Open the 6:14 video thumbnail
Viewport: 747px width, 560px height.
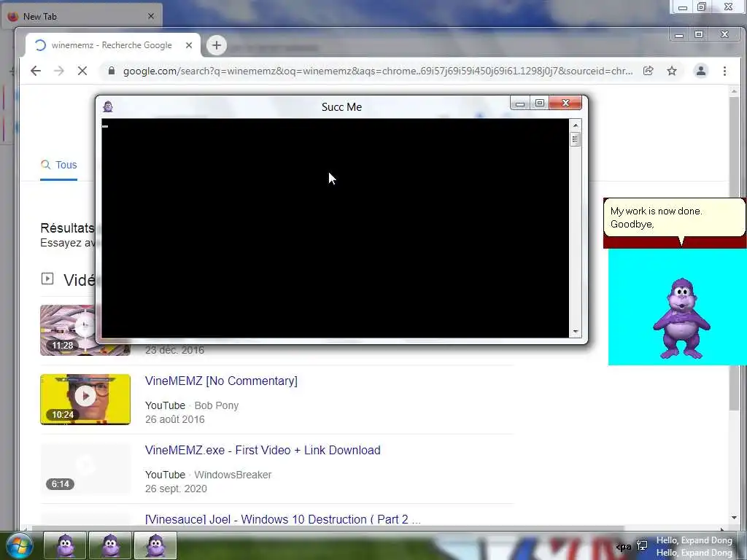point(85,469)
